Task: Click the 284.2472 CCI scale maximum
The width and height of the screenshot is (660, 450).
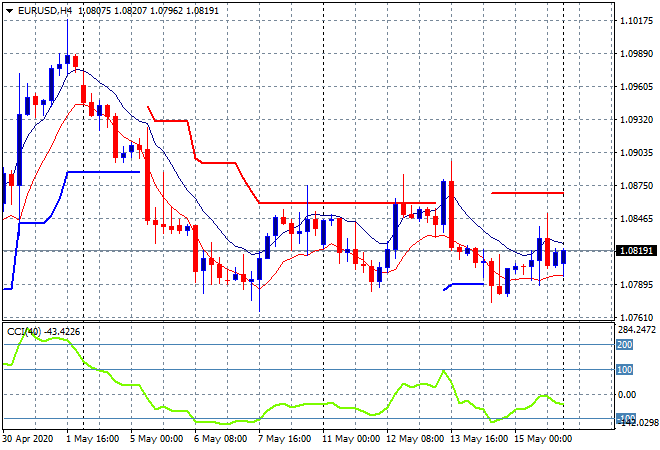Action: tap(636, 330)
